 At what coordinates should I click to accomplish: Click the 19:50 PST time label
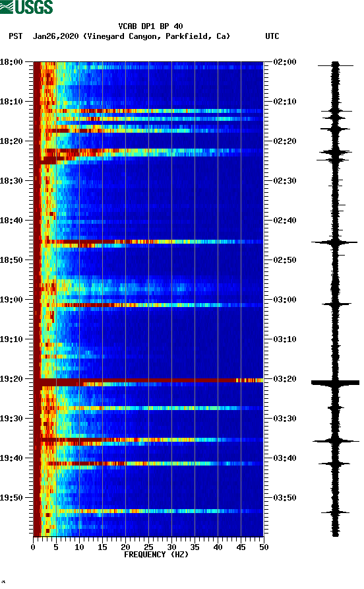[x=11, y=498]
